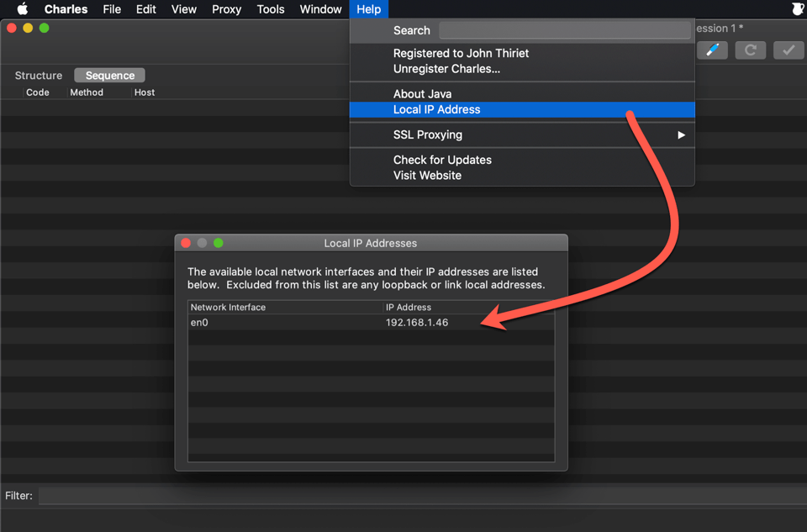Open the Tools menu
807x532 pixels.
pyautogui.click(x=271, y=9)
